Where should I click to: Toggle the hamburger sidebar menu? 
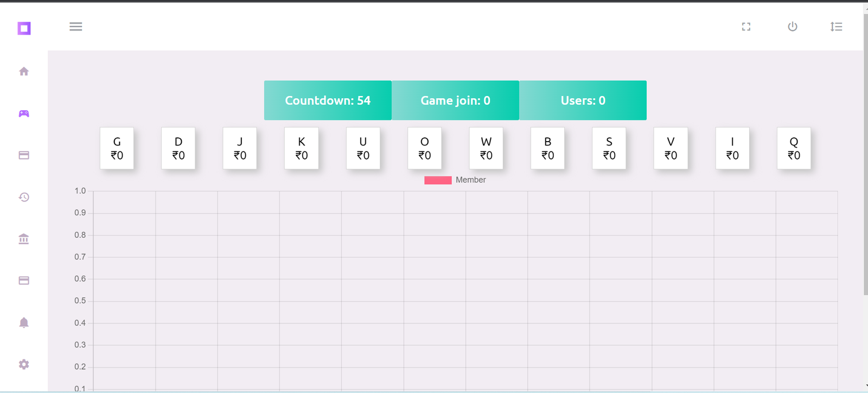[x=76, y=27]
